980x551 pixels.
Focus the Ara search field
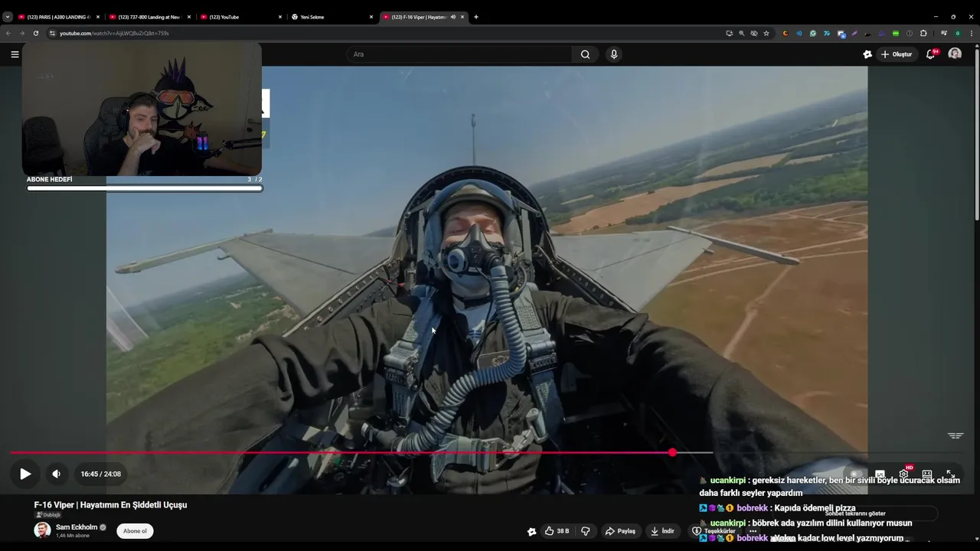point(459,54)
